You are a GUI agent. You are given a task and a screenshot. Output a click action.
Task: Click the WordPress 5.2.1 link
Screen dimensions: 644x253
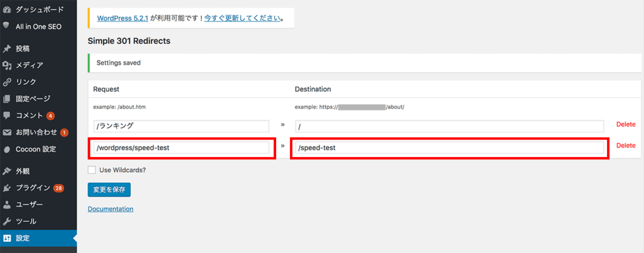pos(122,18)
